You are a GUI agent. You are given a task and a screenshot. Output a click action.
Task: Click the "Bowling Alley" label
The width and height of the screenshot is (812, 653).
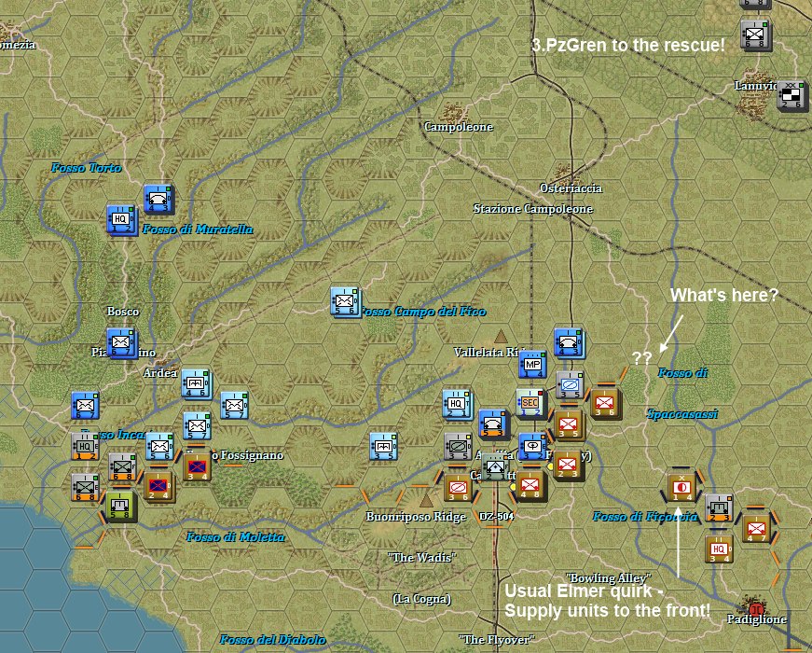coord(608,577)
